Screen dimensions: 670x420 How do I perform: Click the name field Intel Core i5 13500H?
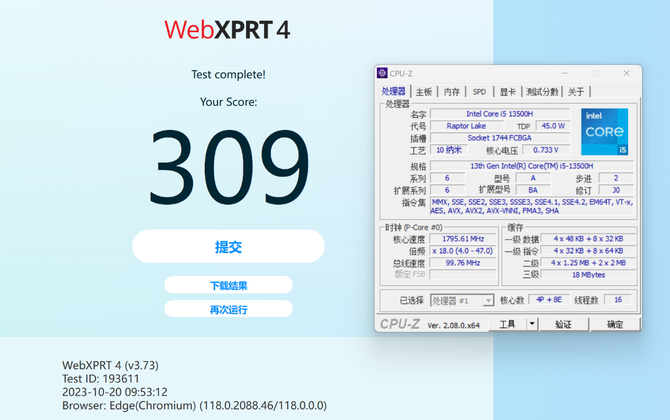click(500, 114)
